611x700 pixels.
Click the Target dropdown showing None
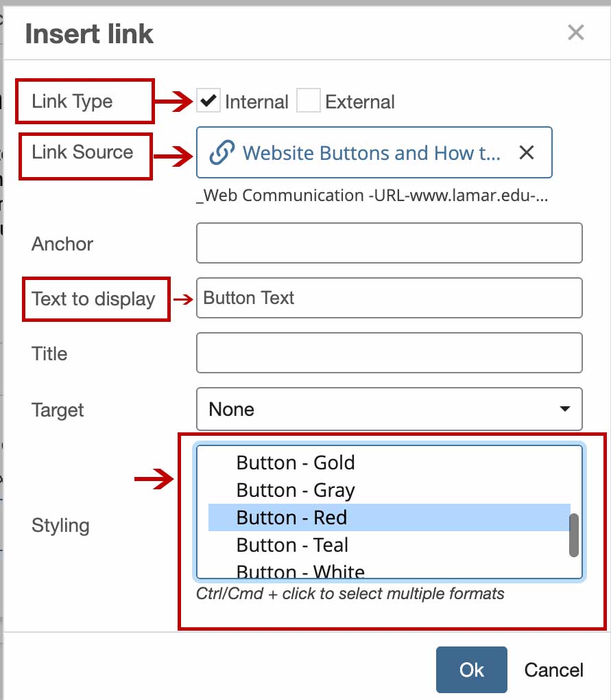point(390,409)
